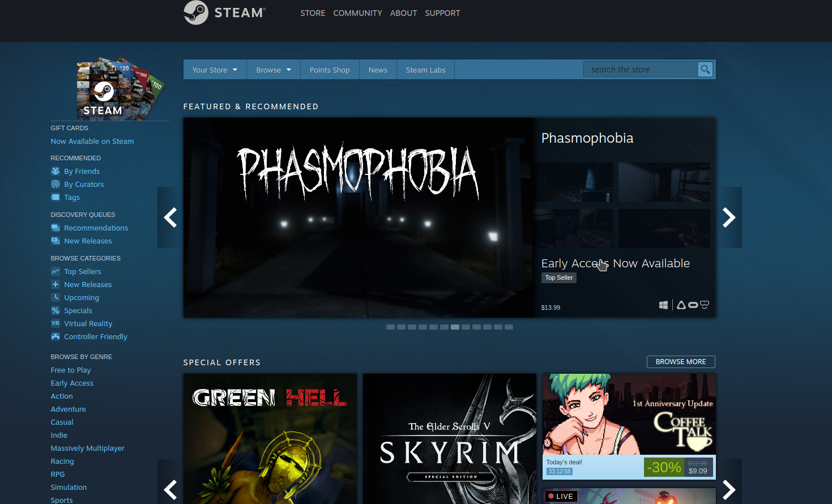Click the BROWSE MORE button
Viewport: 832px width, 504px height.
(681, 362)
